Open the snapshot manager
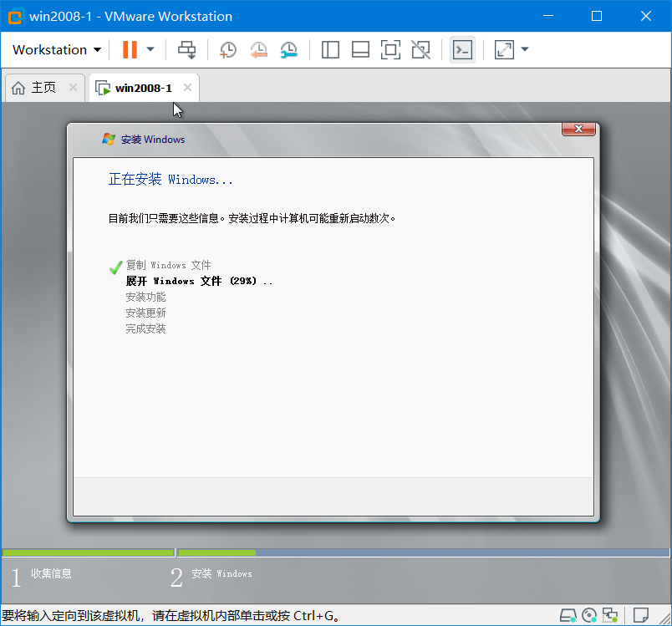672x626 pixels. point(289,49)
